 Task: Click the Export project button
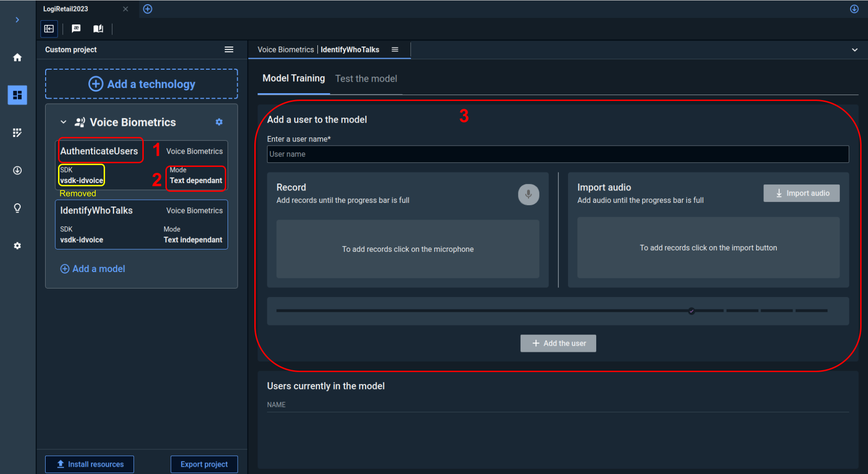click(204, 464)
